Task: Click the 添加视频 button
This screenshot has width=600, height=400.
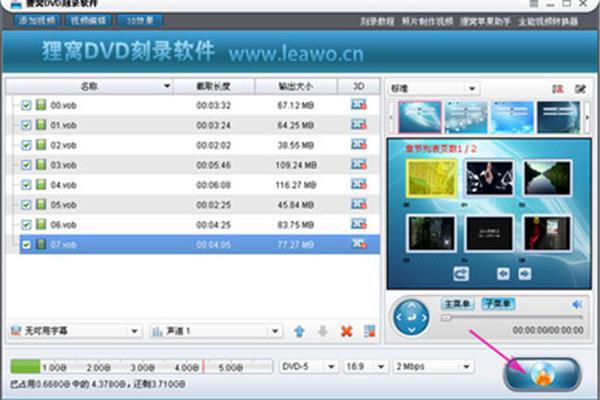Action: (37, 20)
